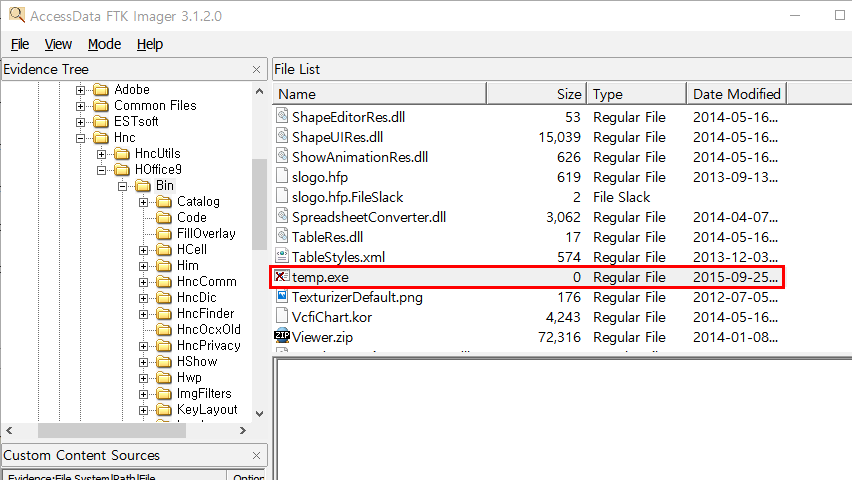Select the ESTsoft folder icon

[101, 121]
